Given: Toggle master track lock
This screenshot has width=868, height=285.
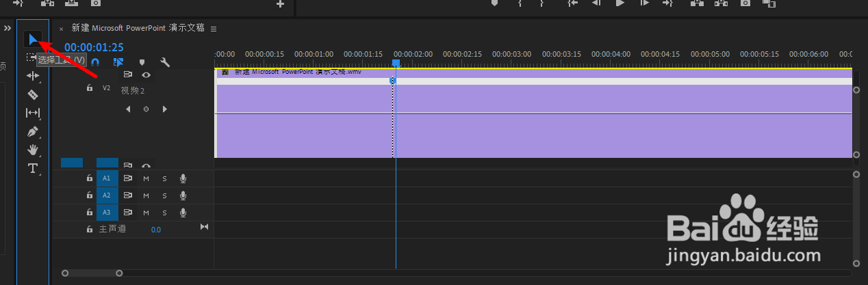Looking at the screenshot, I should [x=89, y=230].
